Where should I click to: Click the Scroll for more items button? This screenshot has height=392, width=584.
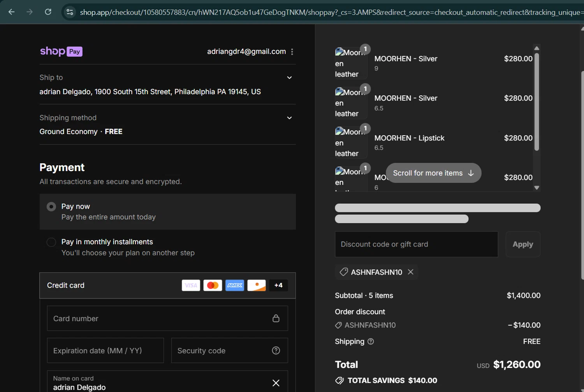click(434, 173)
